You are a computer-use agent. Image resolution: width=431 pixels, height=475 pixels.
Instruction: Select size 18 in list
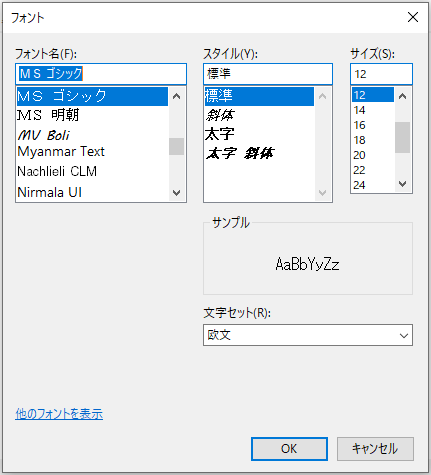point(373,140)
